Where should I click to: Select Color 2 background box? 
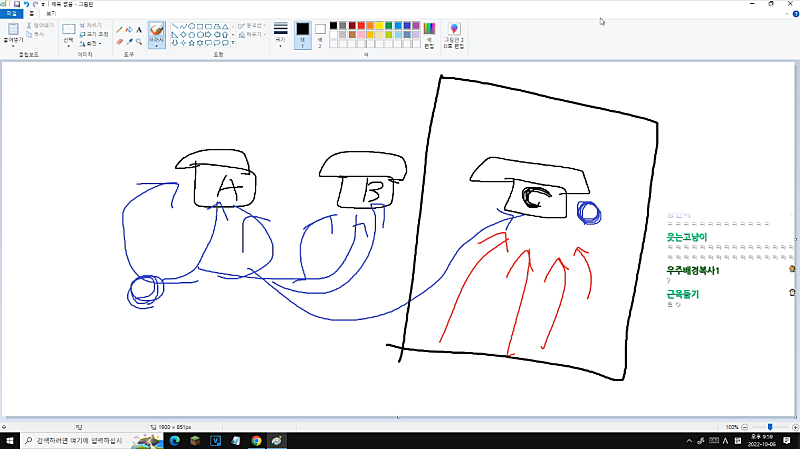point(320,34)
